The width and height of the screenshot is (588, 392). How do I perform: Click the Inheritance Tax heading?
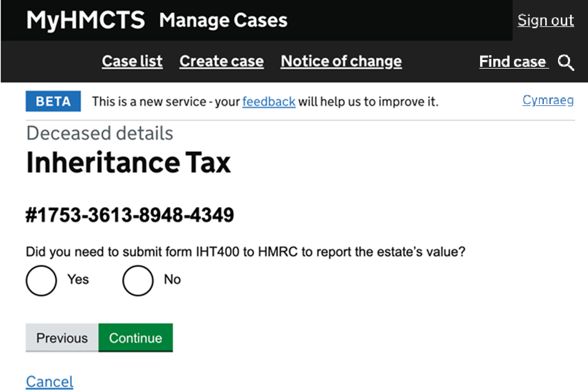coord(128,163)
